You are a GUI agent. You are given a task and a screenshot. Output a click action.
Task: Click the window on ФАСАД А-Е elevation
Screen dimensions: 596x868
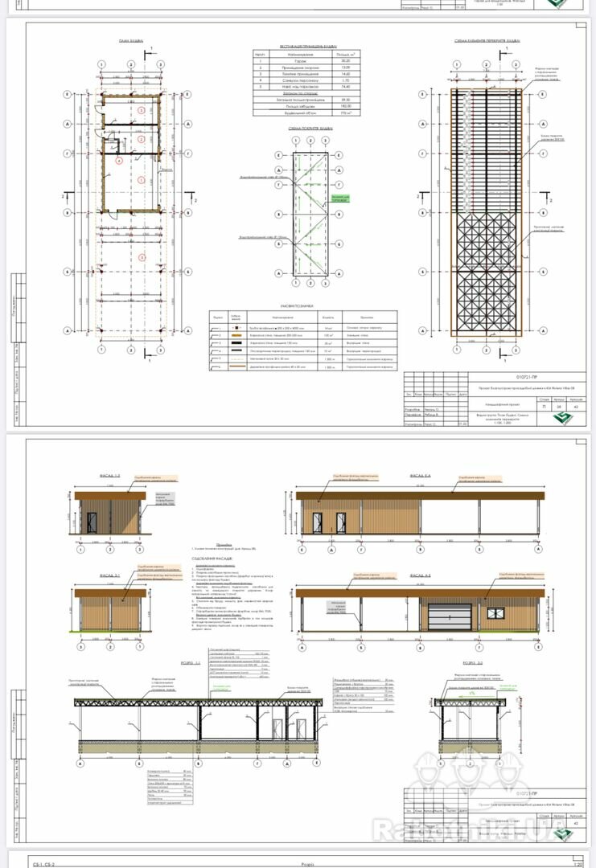tap(495, 612)
